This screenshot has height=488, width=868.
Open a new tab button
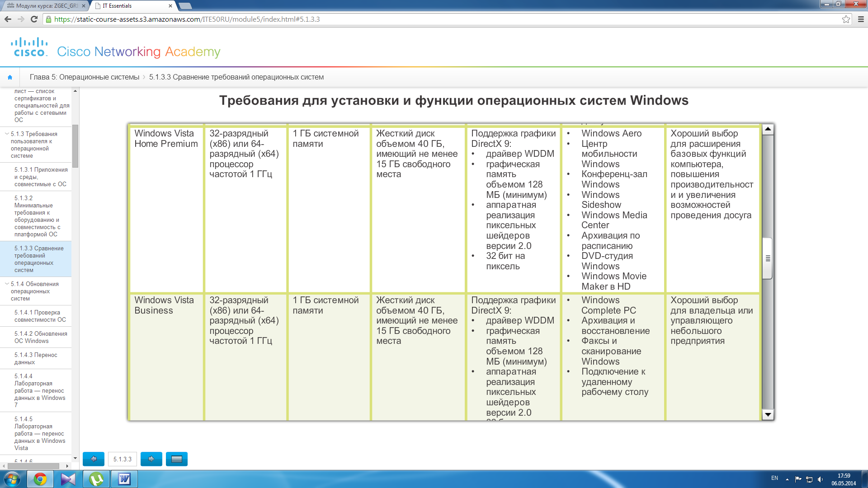click(x=185, y=6)
